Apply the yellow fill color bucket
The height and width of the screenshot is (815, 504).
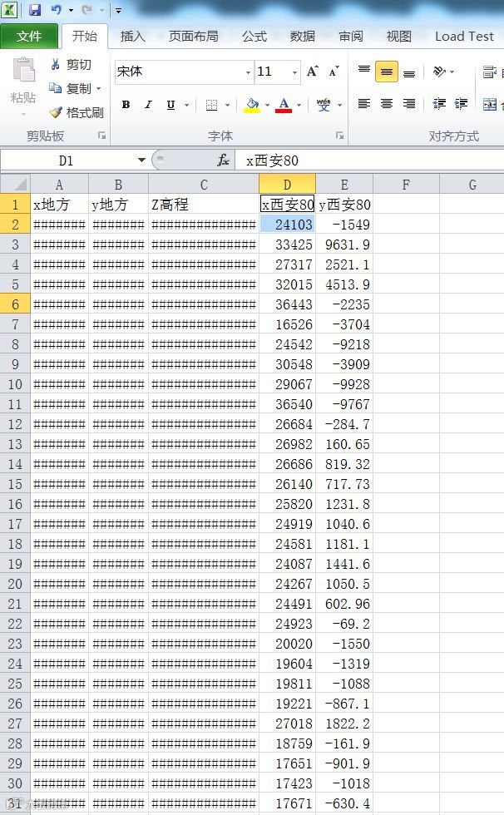tap(252, 105)
